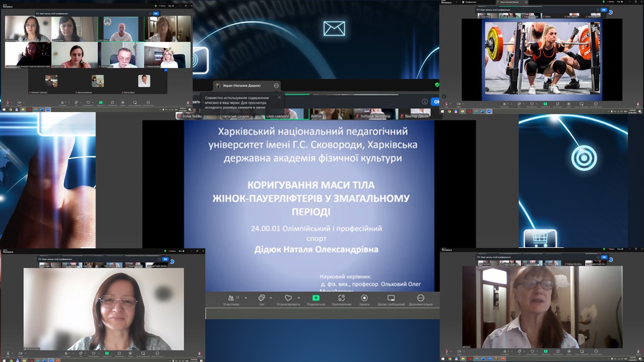
Task: Toggle microphone mute in gallery-view window
Action: click(8, 103)
